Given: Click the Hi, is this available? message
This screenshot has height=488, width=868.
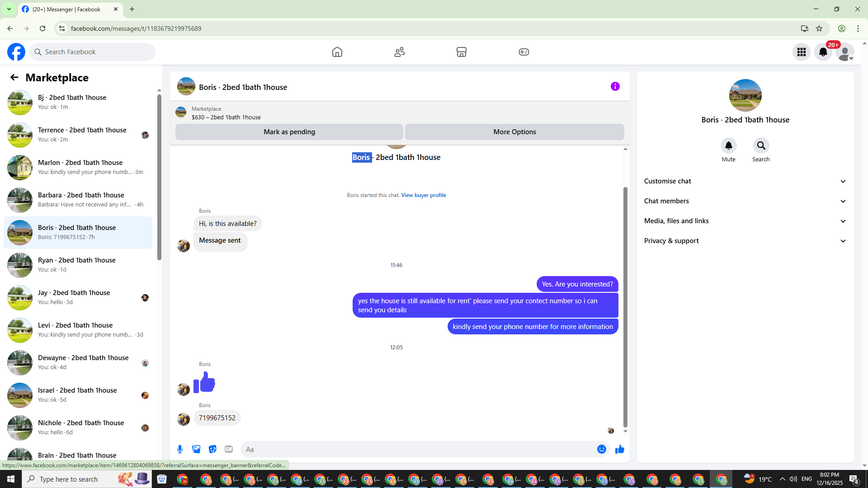Looking at the screenshot, I should 227,224.
